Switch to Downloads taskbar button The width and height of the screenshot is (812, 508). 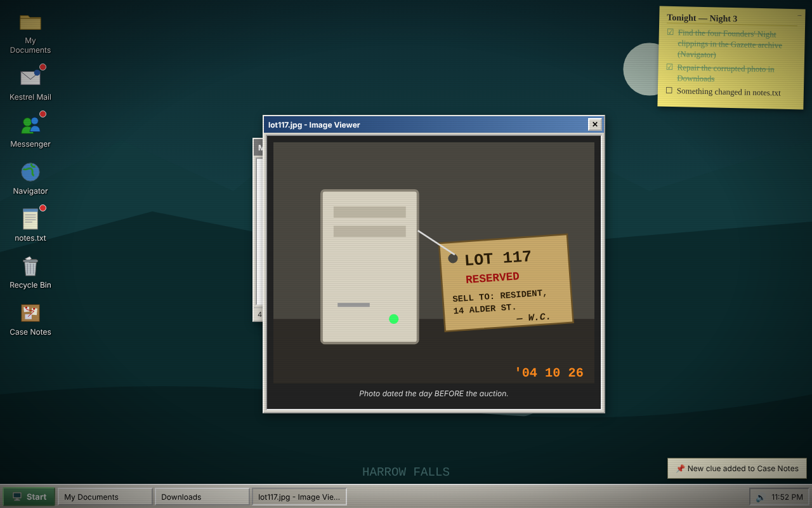click(202, 497)
